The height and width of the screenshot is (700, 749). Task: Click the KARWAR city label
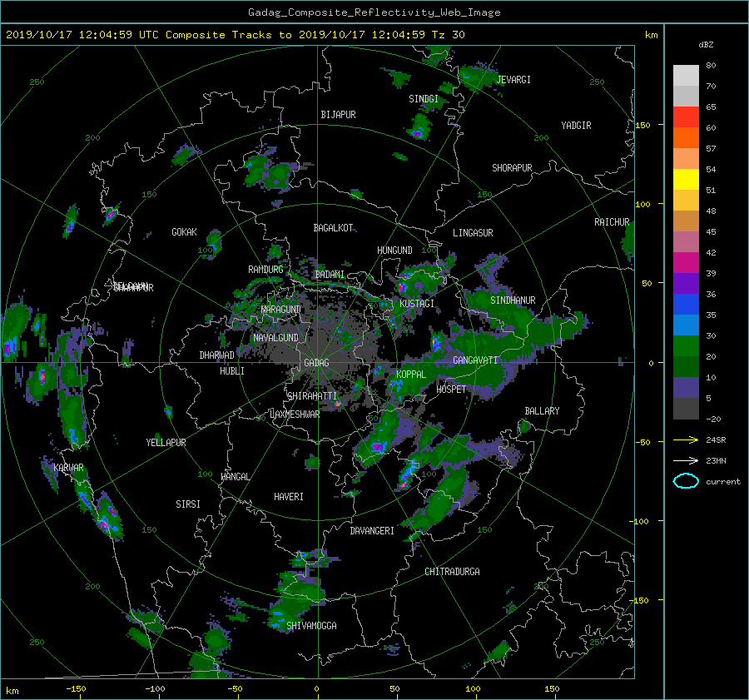tap(68, 468)
